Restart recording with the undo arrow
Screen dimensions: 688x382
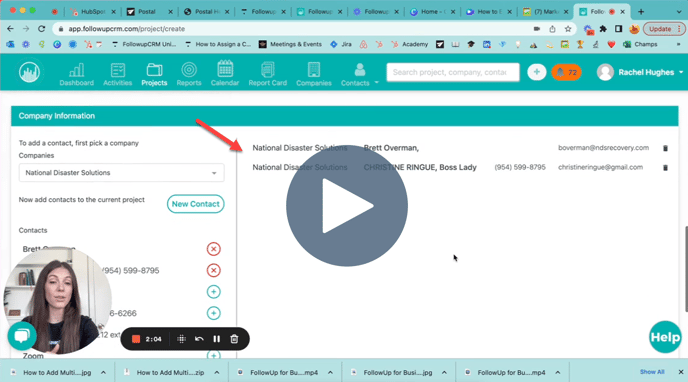coord(199,339)
